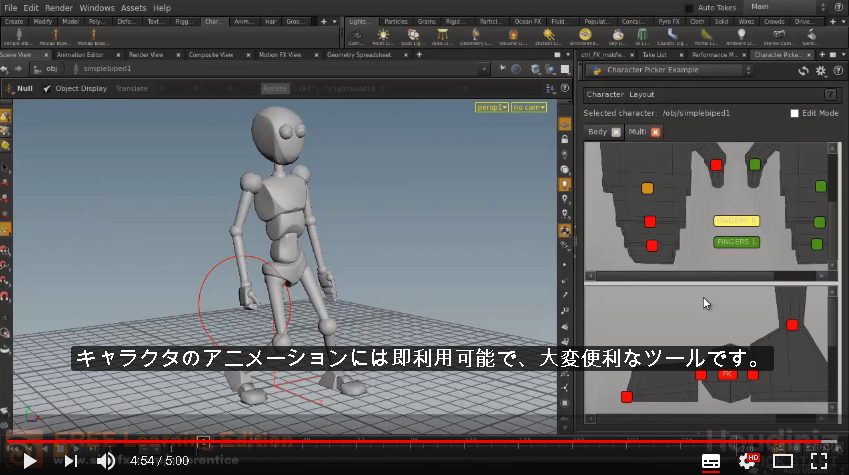Toggle the Auto Takes checkbox
This screenshot has width=849, height=475.
point(689,8)
